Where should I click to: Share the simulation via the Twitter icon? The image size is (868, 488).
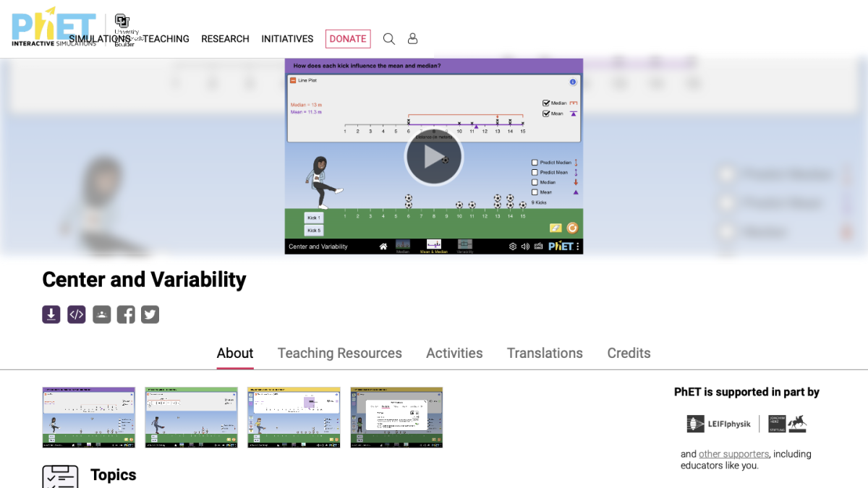tap(150, 314)
